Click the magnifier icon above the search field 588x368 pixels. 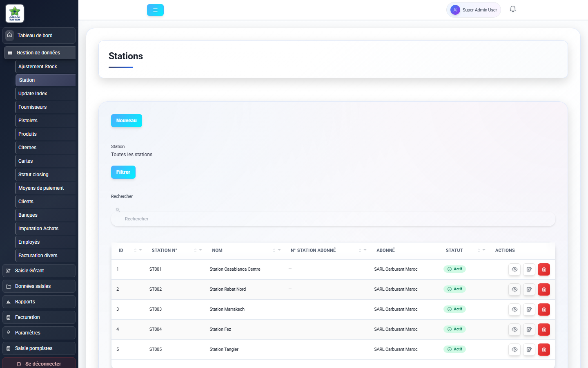point(118,210)
